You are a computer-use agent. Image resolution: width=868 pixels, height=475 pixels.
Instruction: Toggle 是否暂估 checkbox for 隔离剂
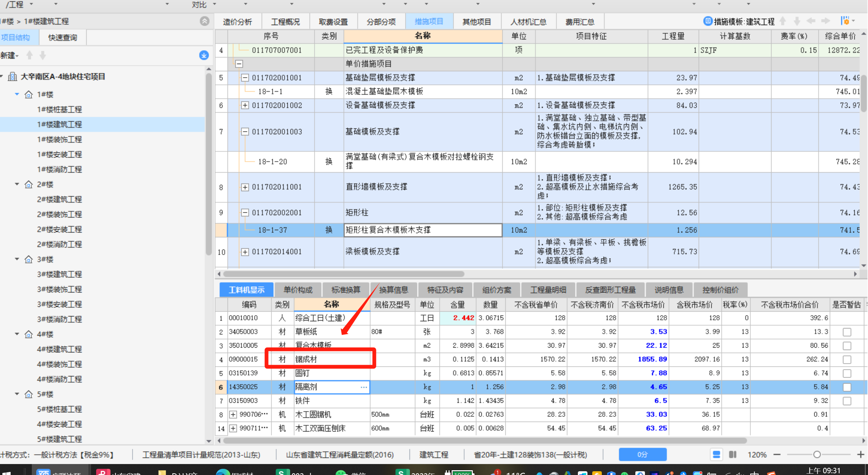tap(847, 387)
